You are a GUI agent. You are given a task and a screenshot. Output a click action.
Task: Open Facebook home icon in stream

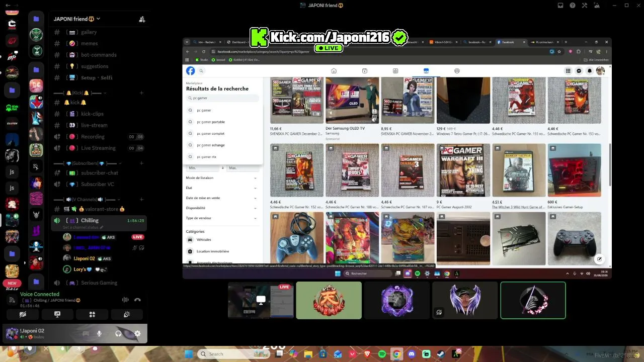[x=334, y=71]
